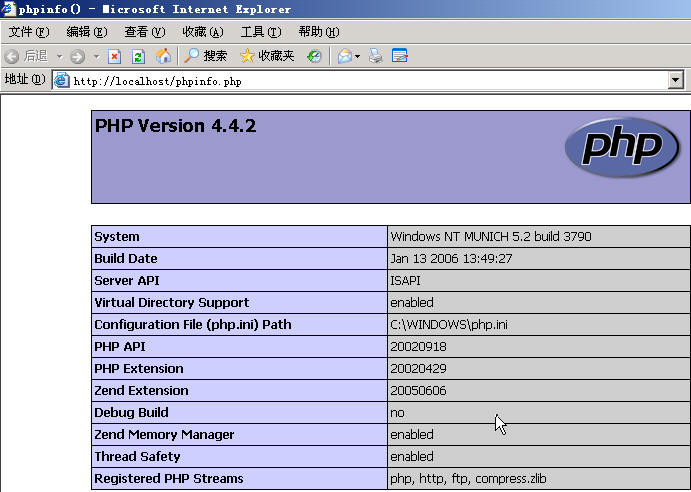691x492 pixels.
Task: Open the Mail dropdown arrow
Action: 357,56
